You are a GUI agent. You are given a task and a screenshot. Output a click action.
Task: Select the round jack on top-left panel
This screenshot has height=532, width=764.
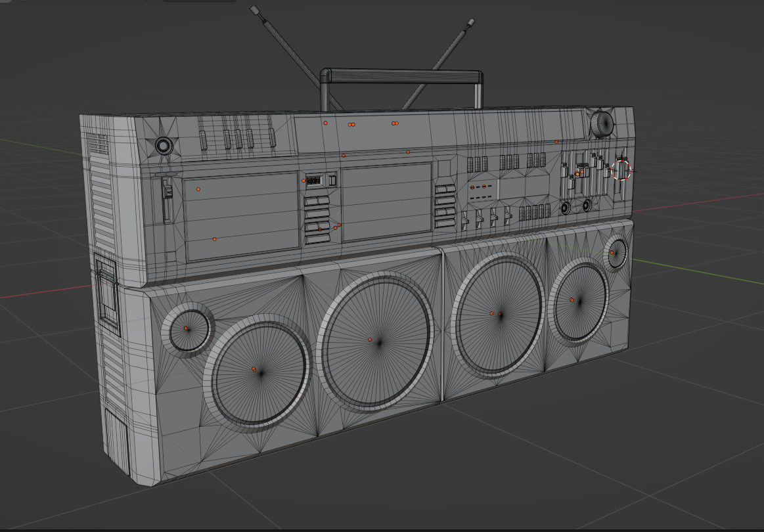(x=164, y=146)
